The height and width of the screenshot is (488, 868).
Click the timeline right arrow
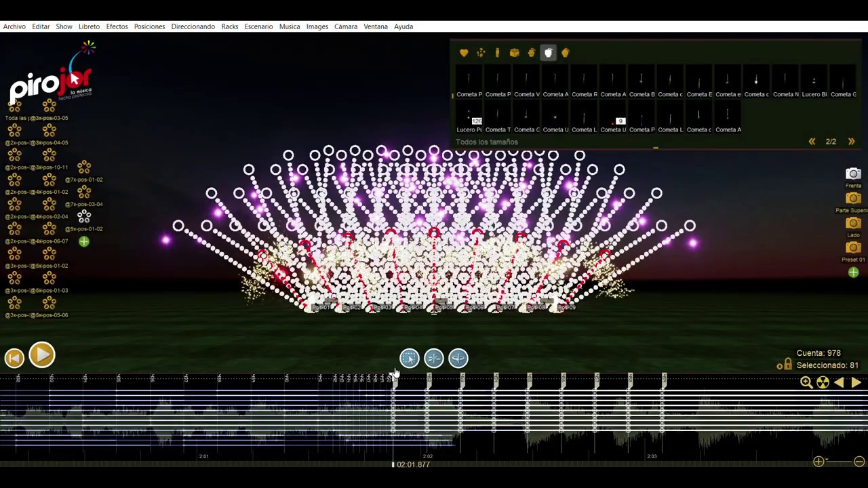[x=856, y=383]
